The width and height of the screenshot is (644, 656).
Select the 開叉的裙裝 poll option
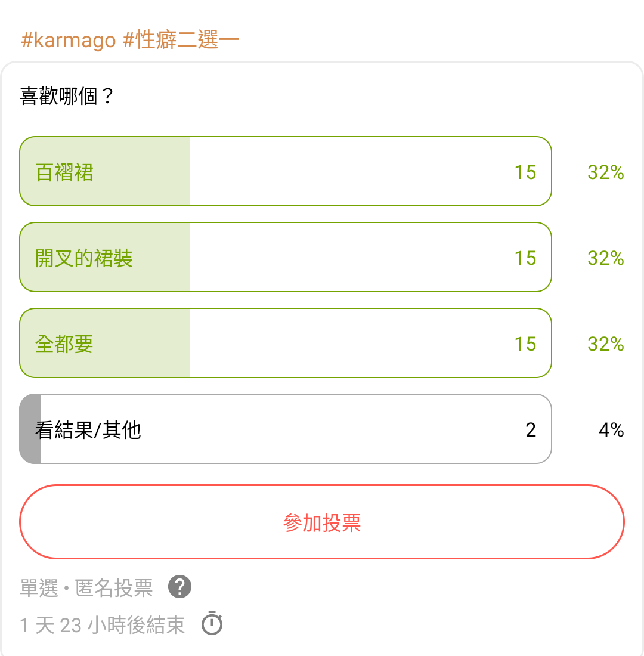tap(286, 257)
